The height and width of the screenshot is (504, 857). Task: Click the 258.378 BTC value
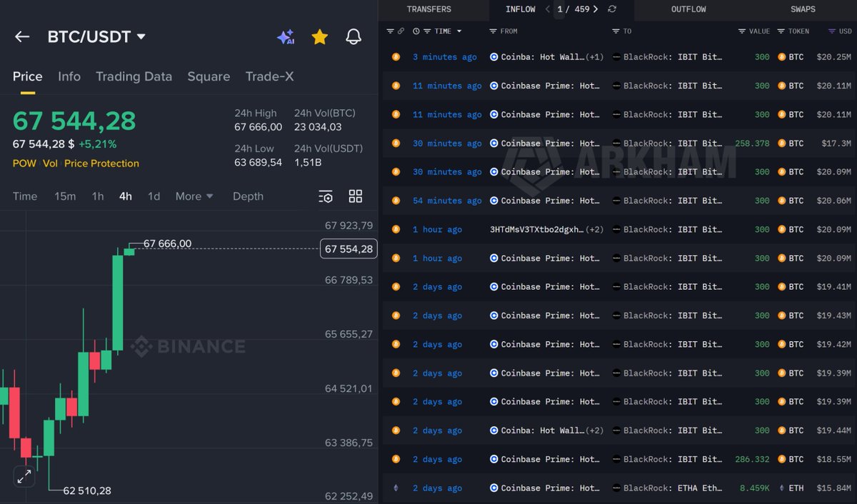(x=752, y=143)
